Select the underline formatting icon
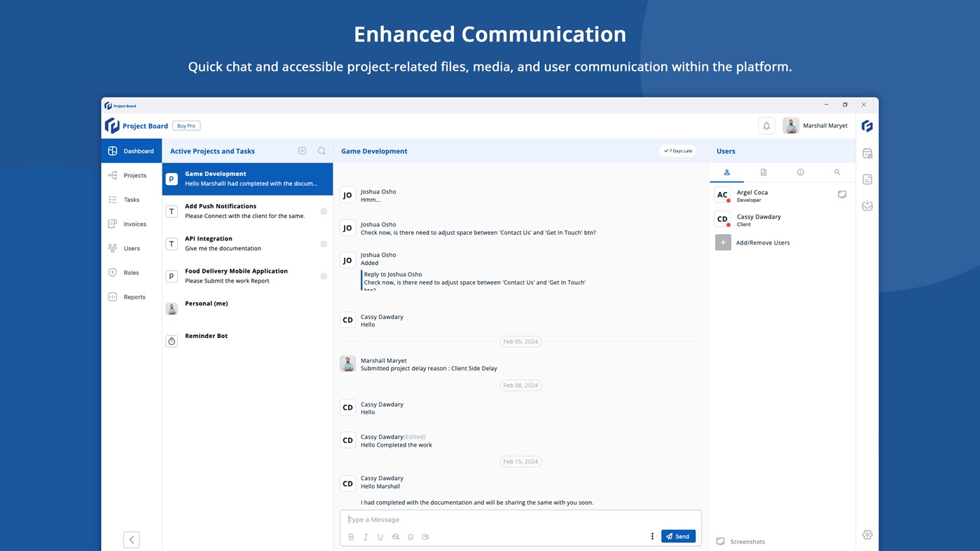Screen dimensions: 980x551 click(380, 536)
